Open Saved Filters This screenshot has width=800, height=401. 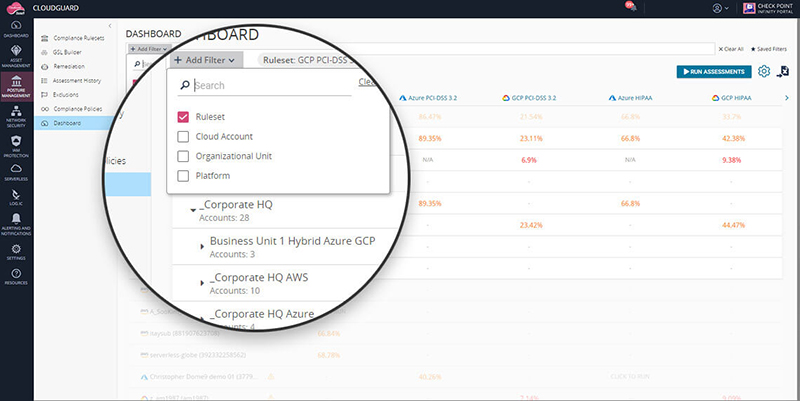[x=768, y=49]
